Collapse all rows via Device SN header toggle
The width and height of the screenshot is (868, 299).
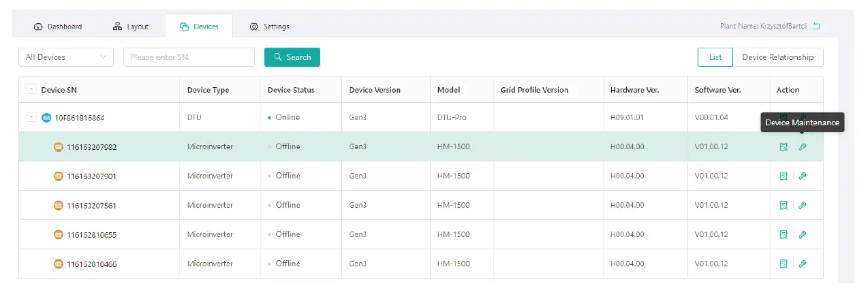pyautogui.click(x=31, y=90)
